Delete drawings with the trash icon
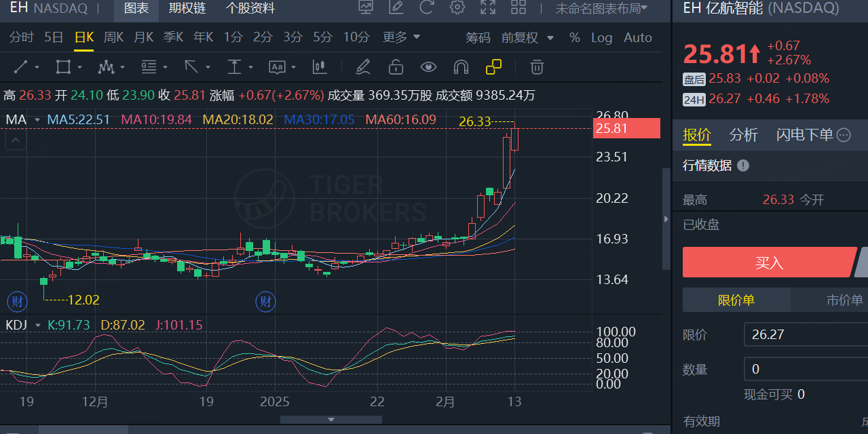868x434 pixels. (537, 67)
